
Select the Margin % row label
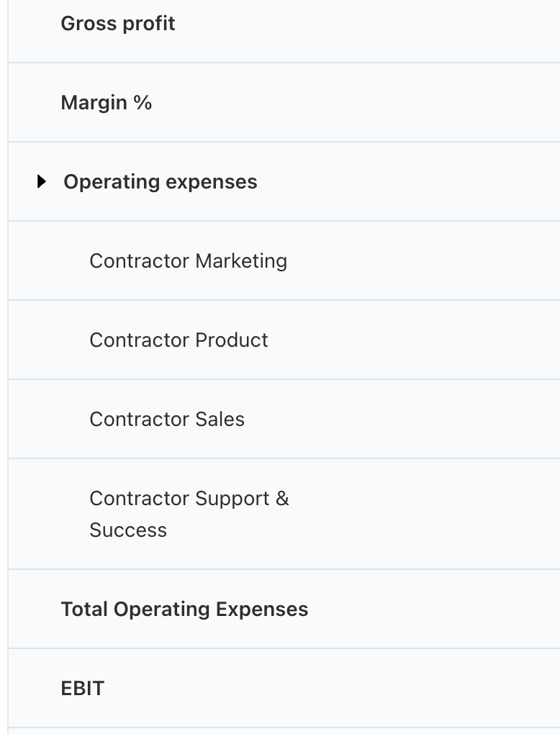107,102
